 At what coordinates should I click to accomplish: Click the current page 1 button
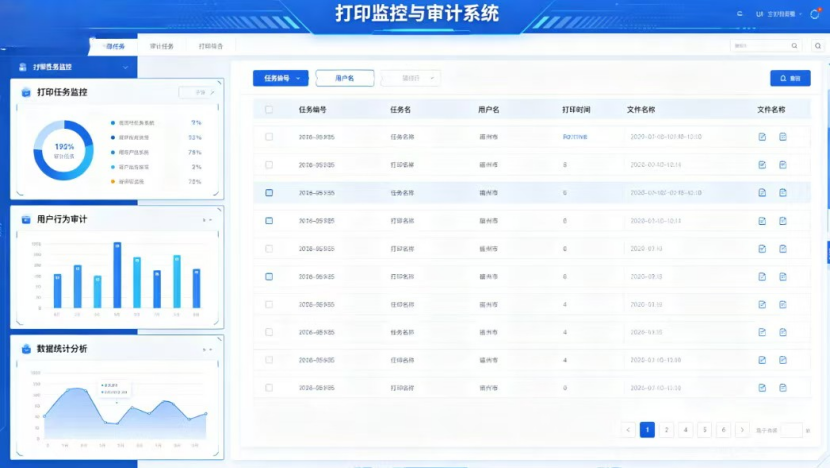point(647,430)
